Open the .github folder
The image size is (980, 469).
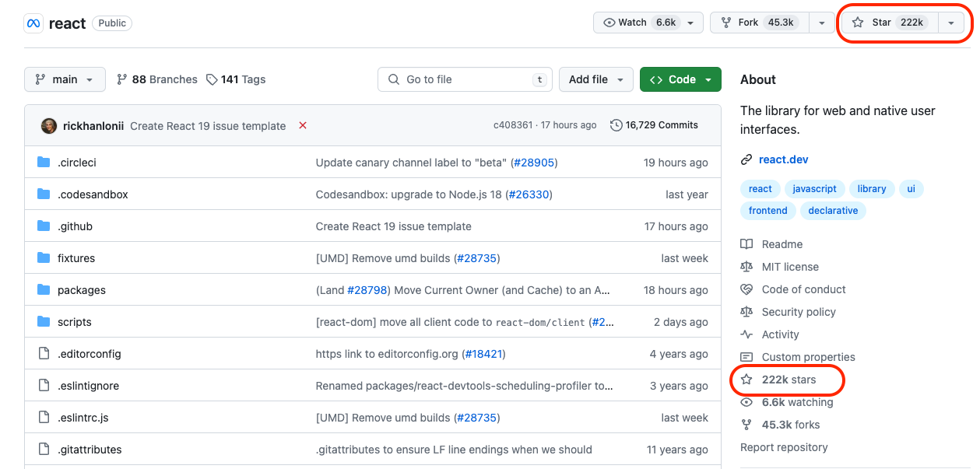pyautogui.click(x=75, y=226)
